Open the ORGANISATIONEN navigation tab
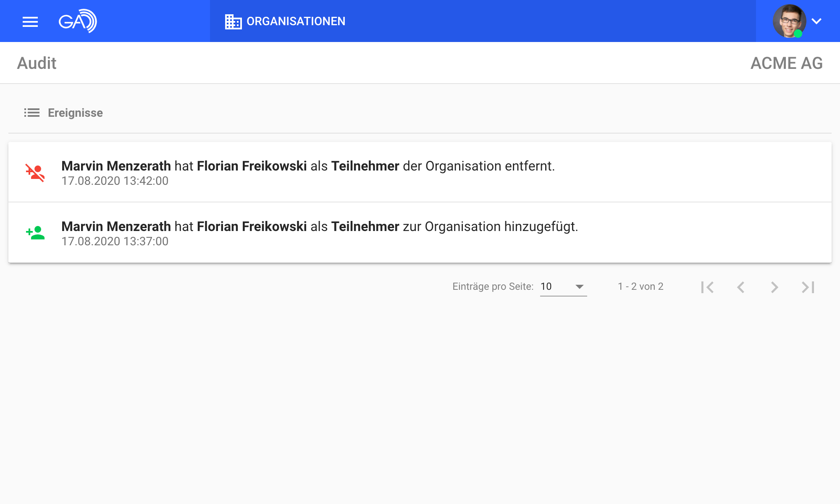The image size is (840, 504). coord(296,21)
